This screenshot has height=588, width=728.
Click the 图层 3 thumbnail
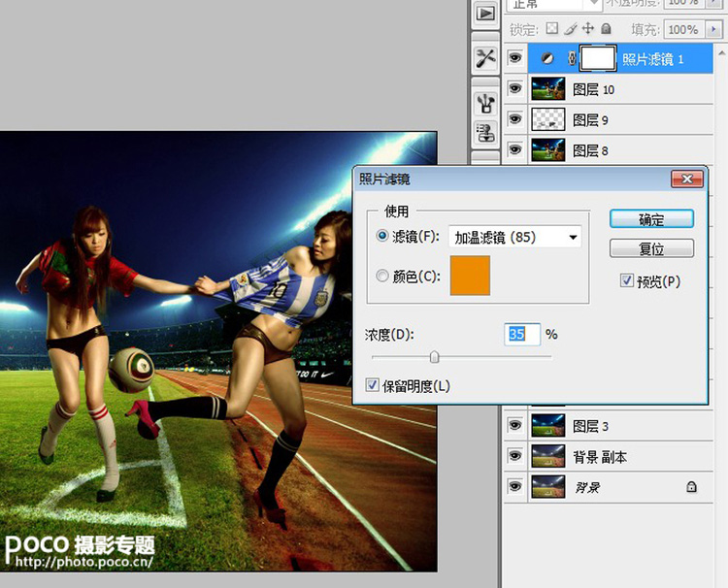point(547,426)
